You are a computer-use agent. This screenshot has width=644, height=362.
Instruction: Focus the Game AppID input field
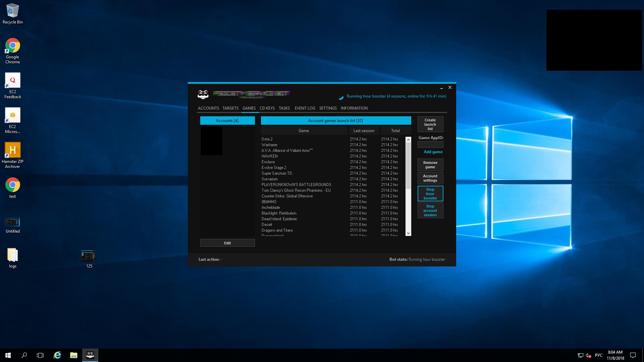[x=430, y=144]
